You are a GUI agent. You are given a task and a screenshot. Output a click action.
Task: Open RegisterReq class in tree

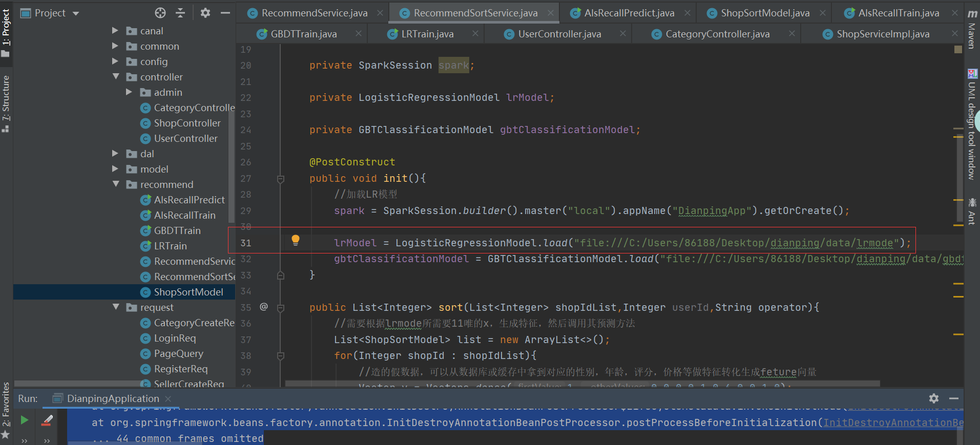point(180,369)
